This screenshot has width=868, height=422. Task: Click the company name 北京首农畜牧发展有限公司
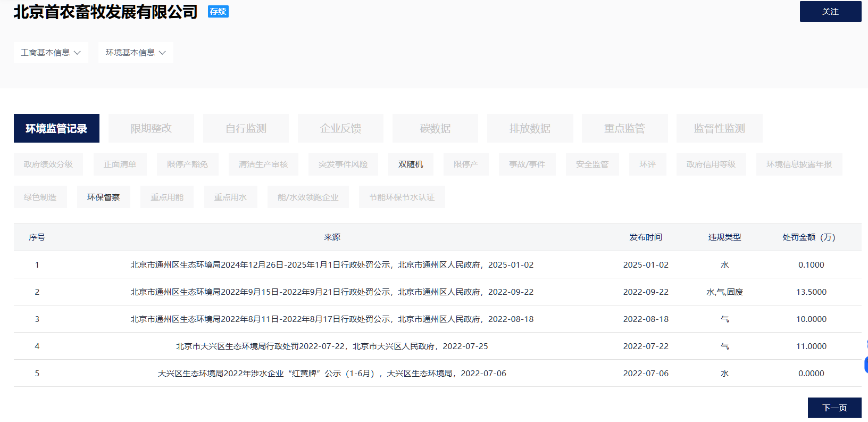click(105, 12)
